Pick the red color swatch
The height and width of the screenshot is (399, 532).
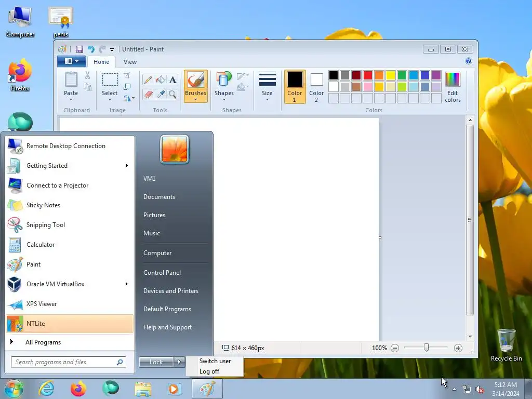pyautogui.click(x=368, y=75)
